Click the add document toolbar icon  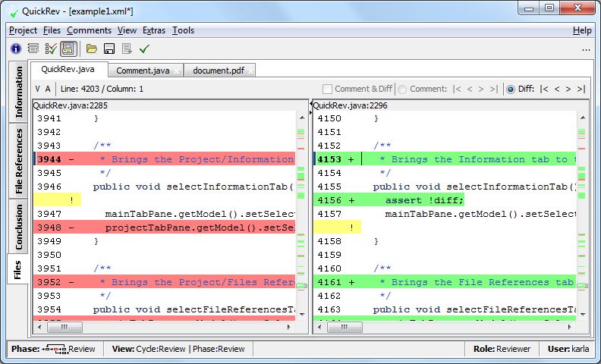(x=127, y=49)
